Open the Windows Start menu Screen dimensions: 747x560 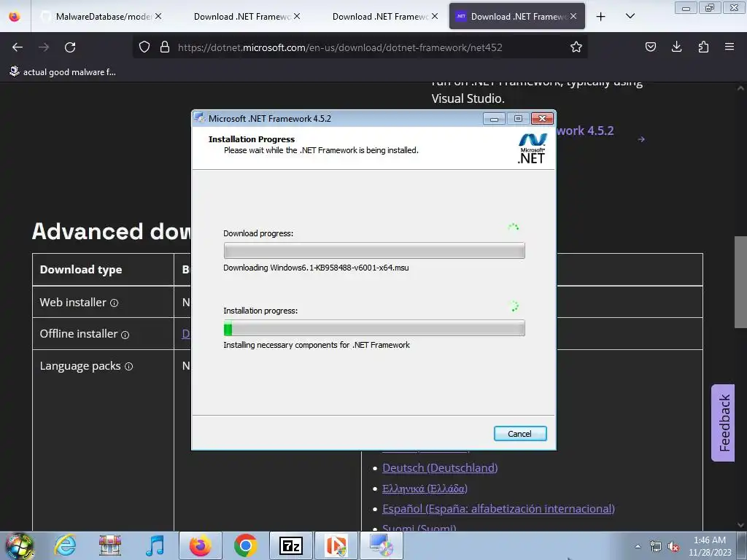click(20, 545)
